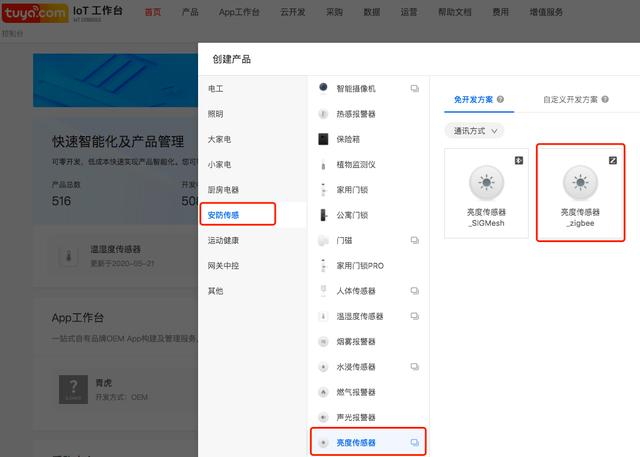Select the 大家电 category

(x=220, y=139)
